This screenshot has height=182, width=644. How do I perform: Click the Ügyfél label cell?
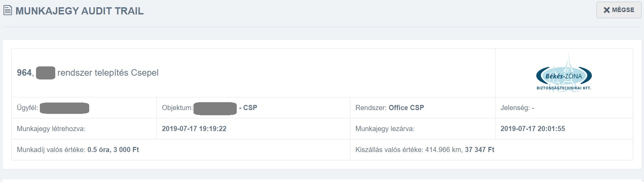click(x=84, y=108)
